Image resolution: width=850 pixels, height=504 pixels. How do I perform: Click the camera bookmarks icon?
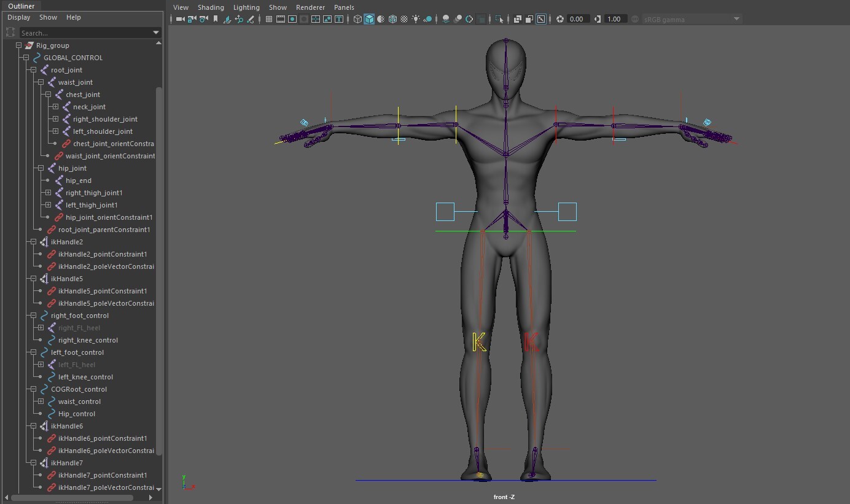coord(215,19)
